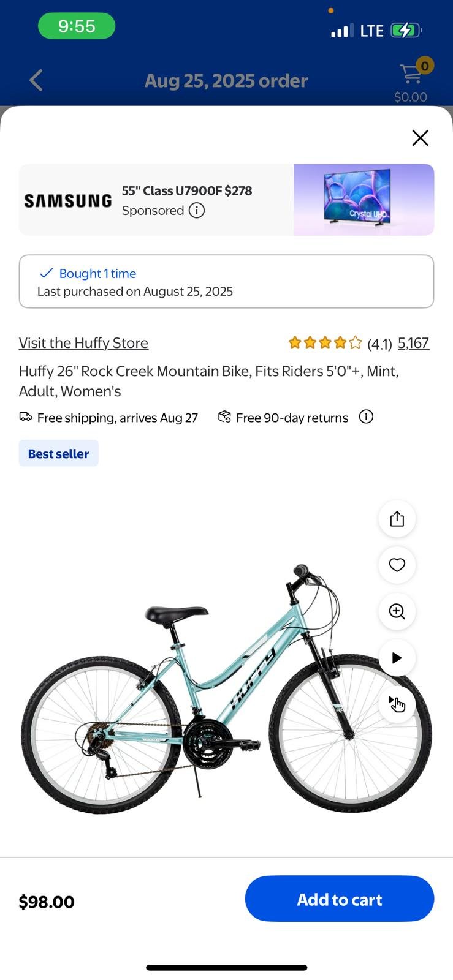Viewport: 453px width, 980px height.
Task: Open free 90-day returns info icon
Action: [366, 417]
